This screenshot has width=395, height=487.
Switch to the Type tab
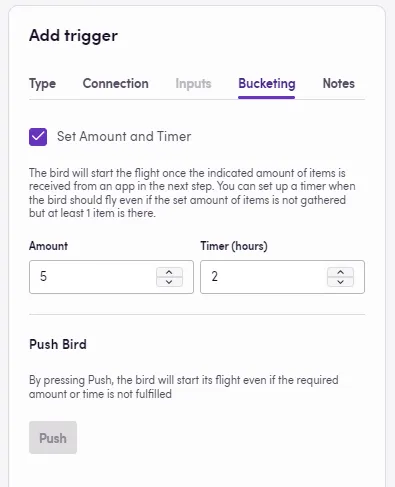pos(42,84)
